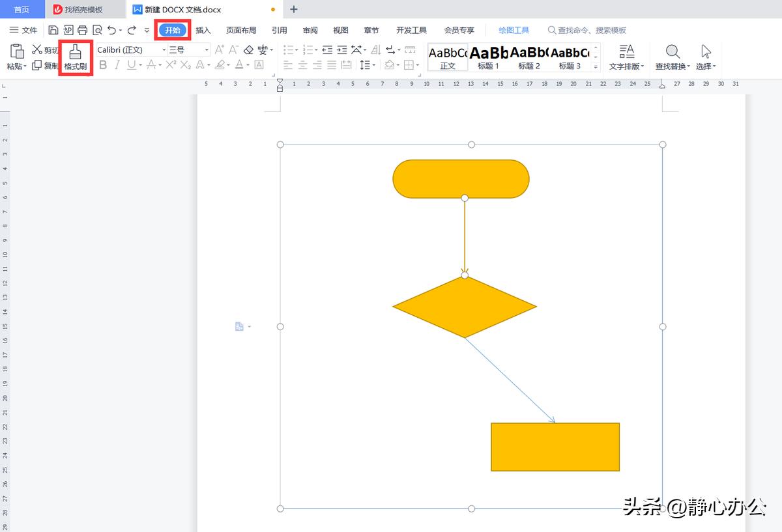Toggle italic formatting

(116, 65)
